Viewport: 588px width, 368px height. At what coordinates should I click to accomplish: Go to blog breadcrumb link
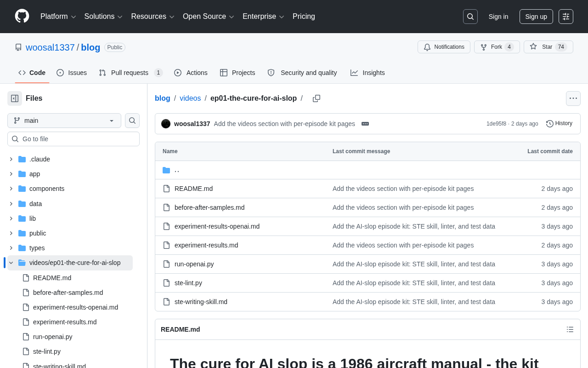163,98
